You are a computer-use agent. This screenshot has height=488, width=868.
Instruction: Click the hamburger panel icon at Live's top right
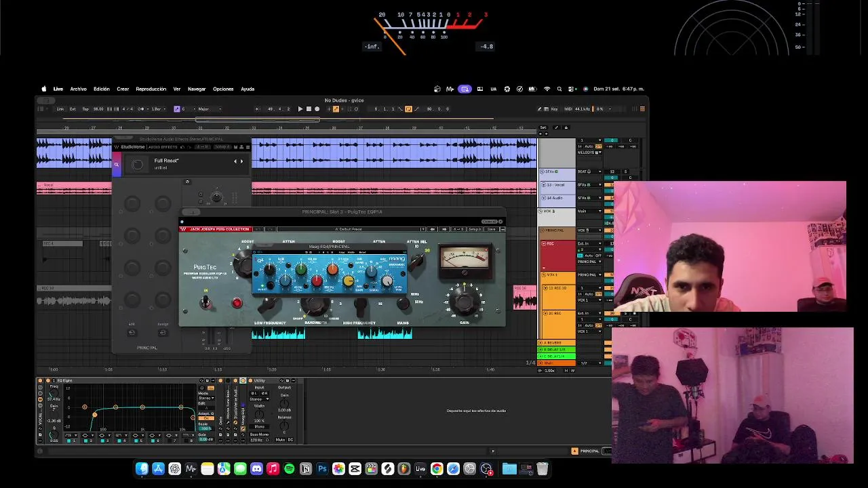[x=642, y=108]
